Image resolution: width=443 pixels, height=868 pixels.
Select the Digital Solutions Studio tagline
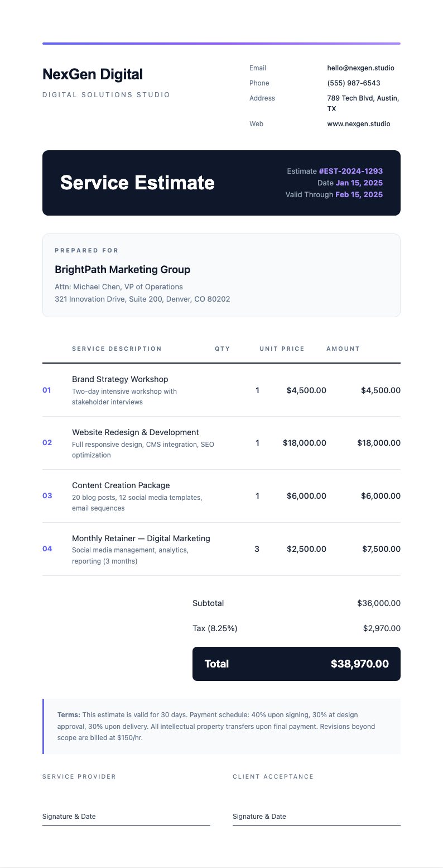click(107, 95)
